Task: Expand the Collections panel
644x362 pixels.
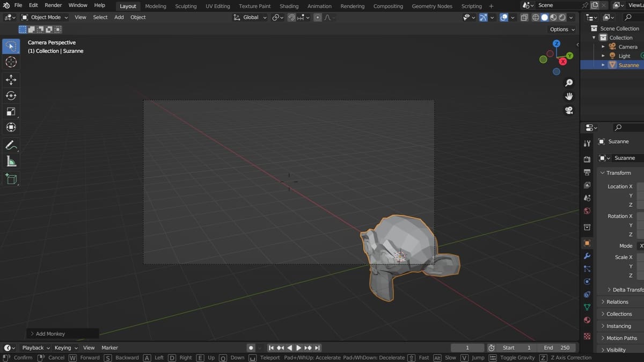Action: [620, 314]
